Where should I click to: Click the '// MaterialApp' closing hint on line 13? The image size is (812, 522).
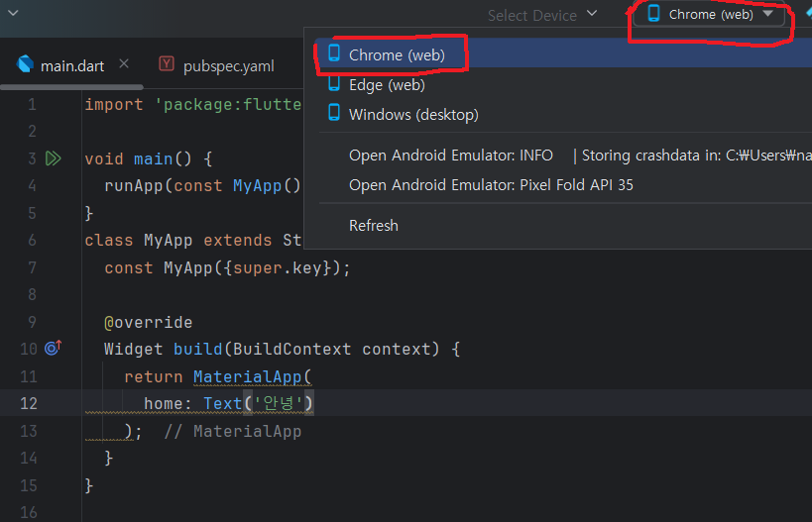233,432
